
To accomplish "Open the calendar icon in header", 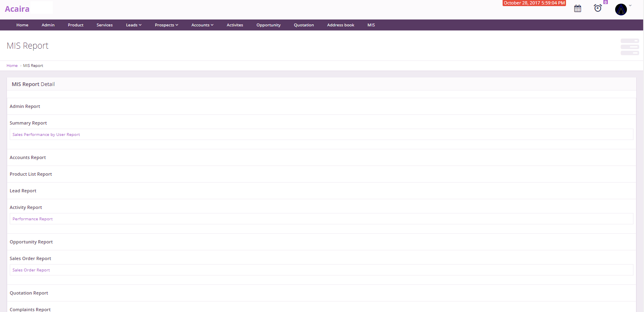I will pos(577,9).
